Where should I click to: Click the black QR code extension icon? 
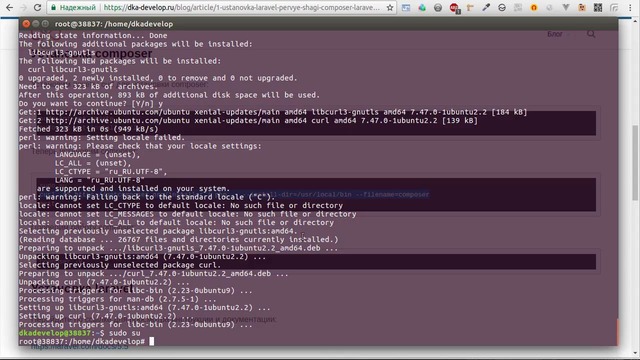pyautogui.click(x=598, y=7)
